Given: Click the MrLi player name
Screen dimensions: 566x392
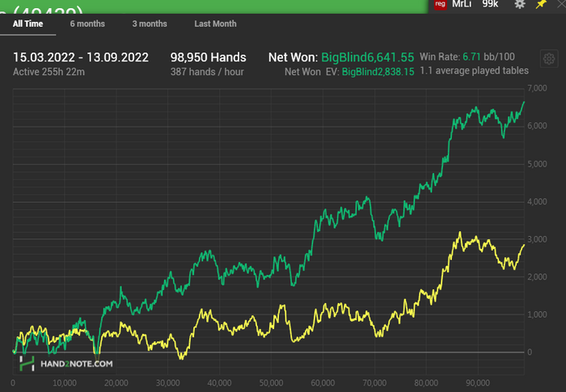Looking at the screenshot, I should 462,4.
